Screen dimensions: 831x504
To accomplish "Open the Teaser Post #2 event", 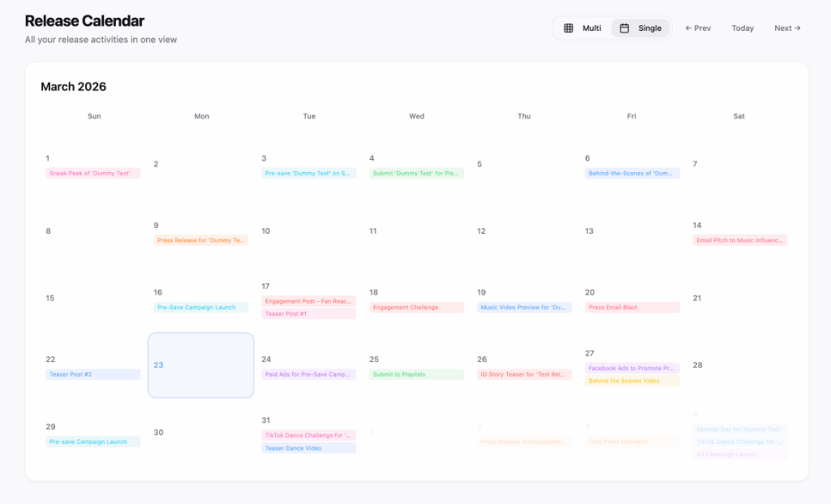I will 93,374.
